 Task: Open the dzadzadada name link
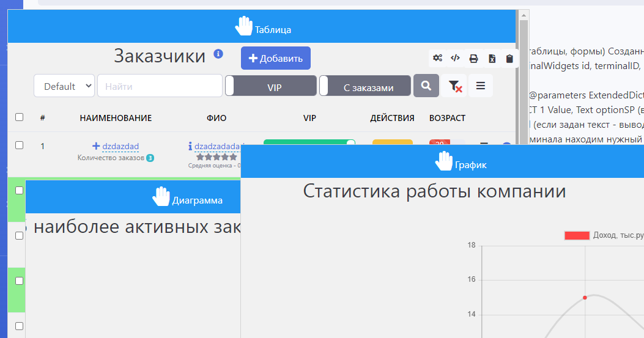click(x=217, y=146)
